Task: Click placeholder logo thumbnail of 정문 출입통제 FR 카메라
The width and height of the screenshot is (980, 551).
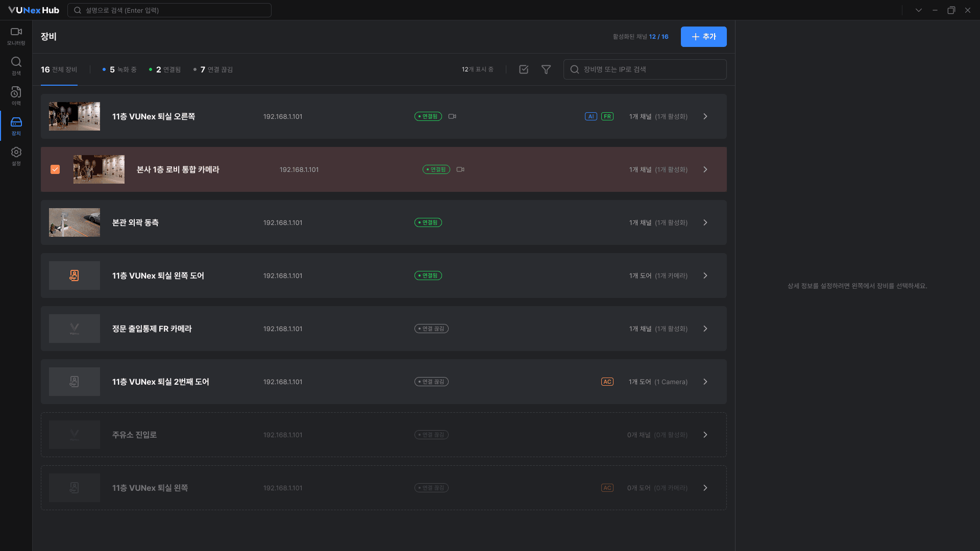Action: tap(75, 329)
